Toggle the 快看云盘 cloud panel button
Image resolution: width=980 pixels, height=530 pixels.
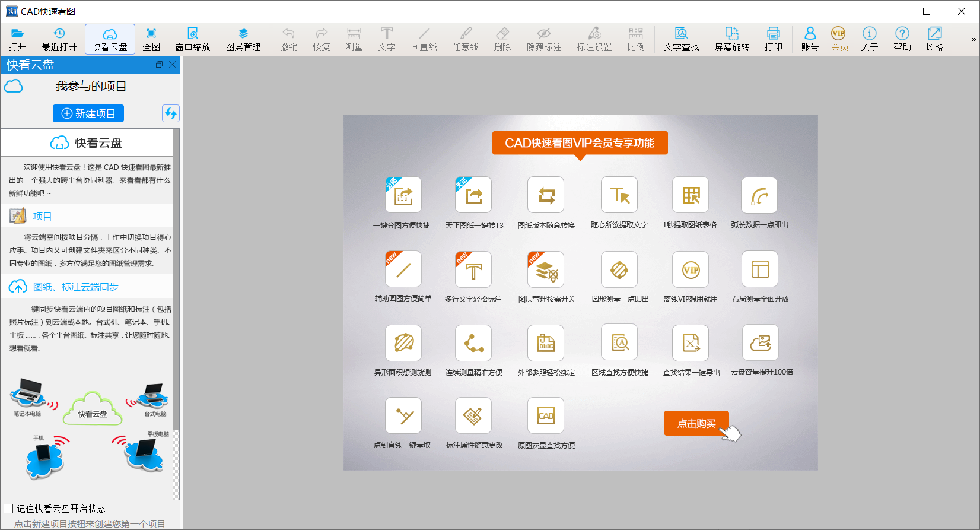pos(110,40)
